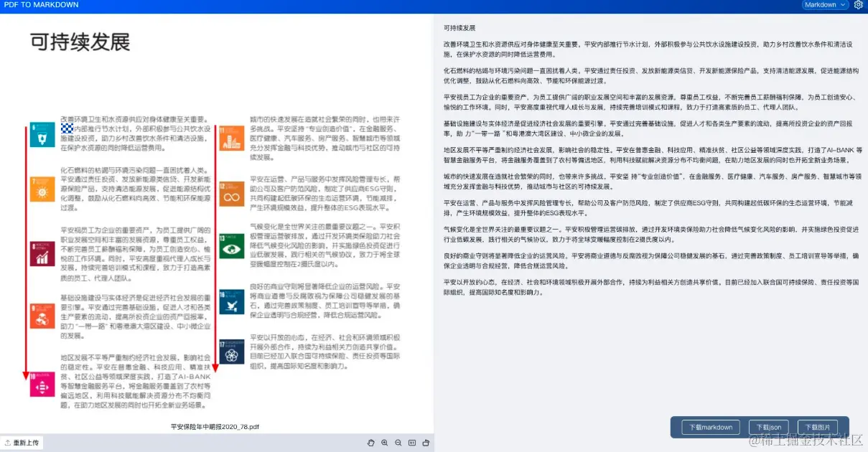Select the hand pan tool
Image resolution: width=868 pixels, height=452 pixels.
371,443
